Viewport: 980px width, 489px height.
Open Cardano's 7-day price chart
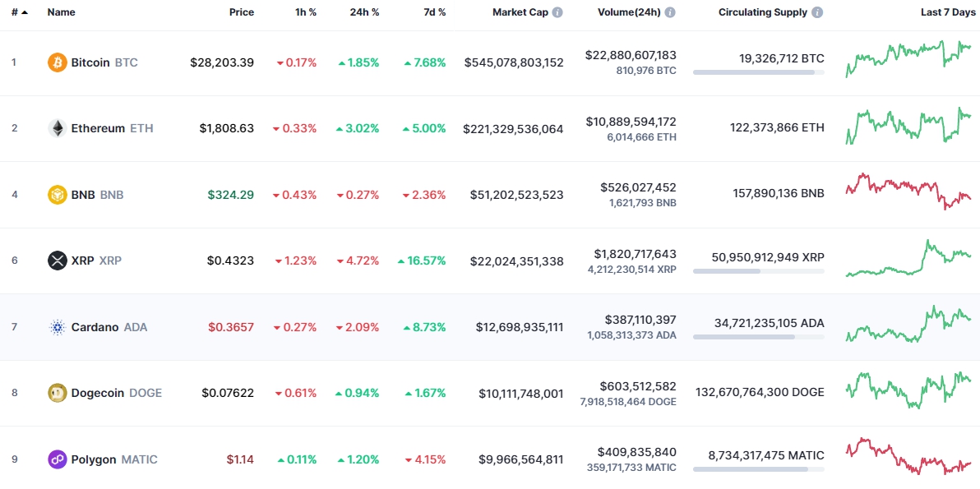click(x=908, y=324)
